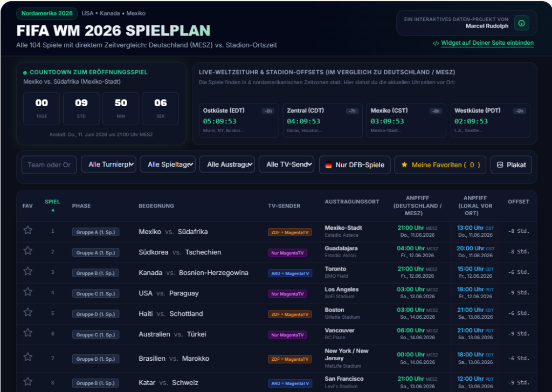The width and height of the screenshot is (552, 392).
Task: Open the 'Alle Austragungsorte' dropdown
Action: tap(227, 164)
